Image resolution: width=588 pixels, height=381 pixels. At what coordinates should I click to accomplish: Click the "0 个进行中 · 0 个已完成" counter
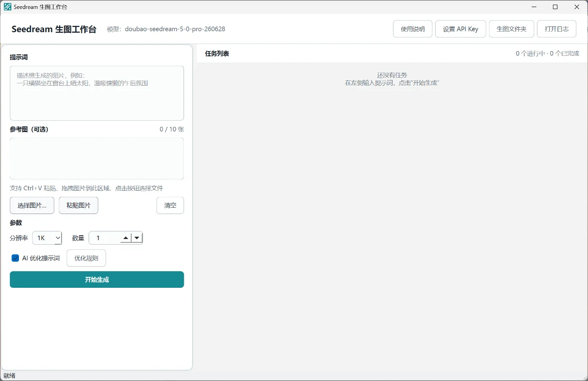click(547, 53)
